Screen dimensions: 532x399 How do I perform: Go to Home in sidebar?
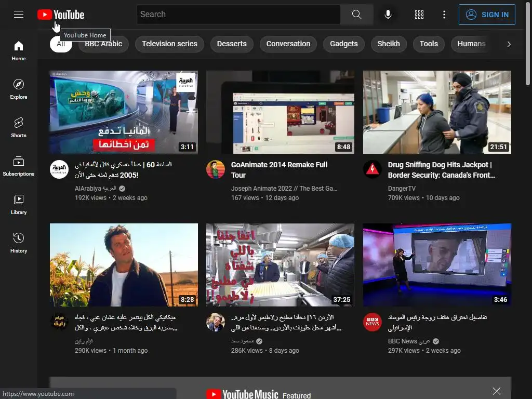click(19, 51)
